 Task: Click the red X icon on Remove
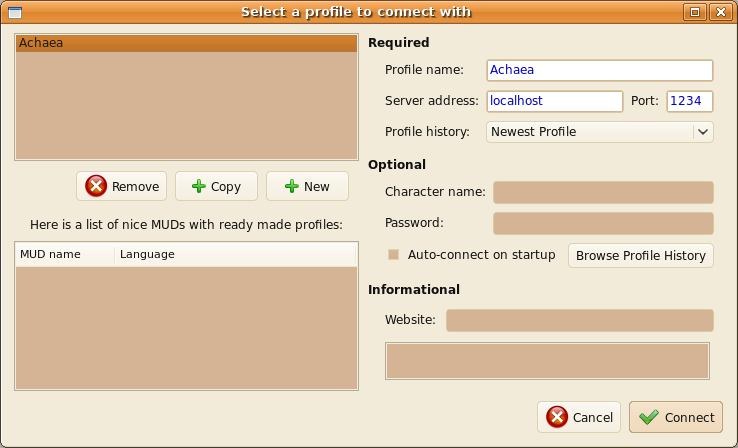pyautogui.click(x=96, y=186)
